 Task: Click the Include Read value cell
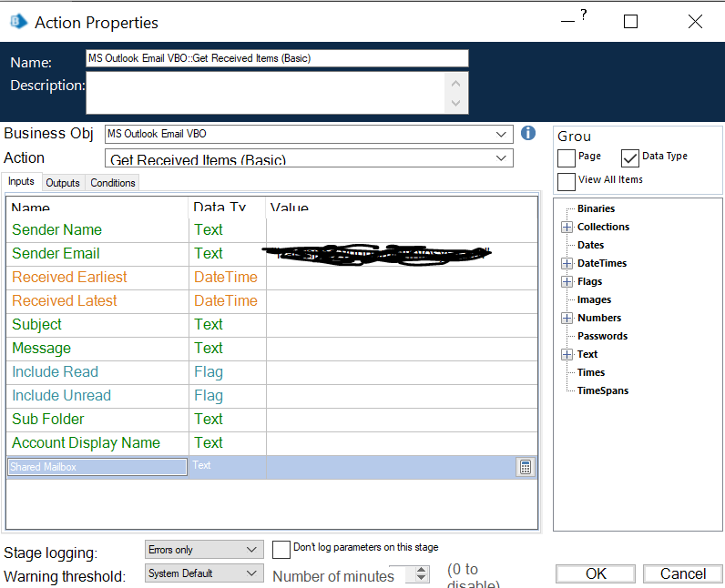[x=402, y=372]
